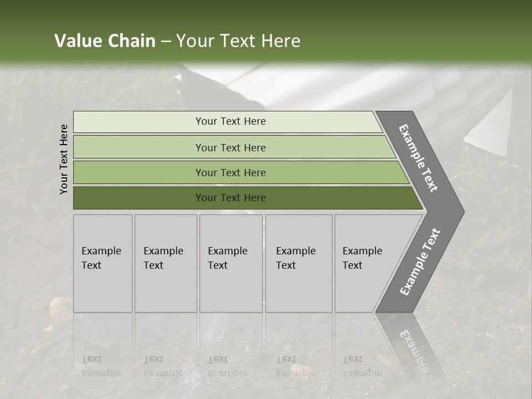Screen dimensions: 532x399
Task: Click the "Value Chain" slide title
Action: (x=105, y=41)
